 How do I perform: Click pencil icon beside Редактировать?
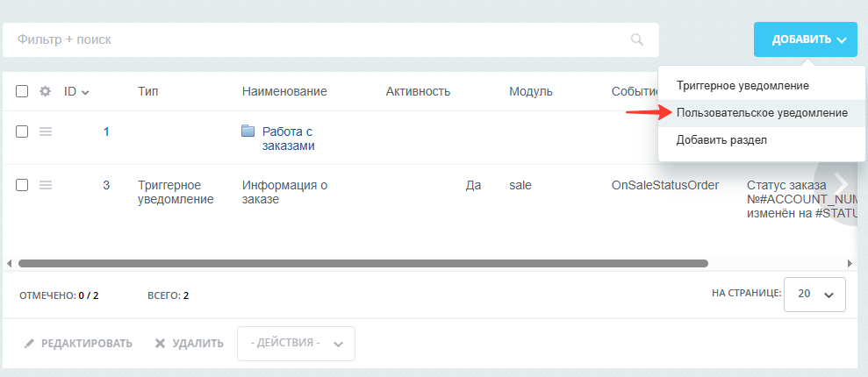[29, 344]
